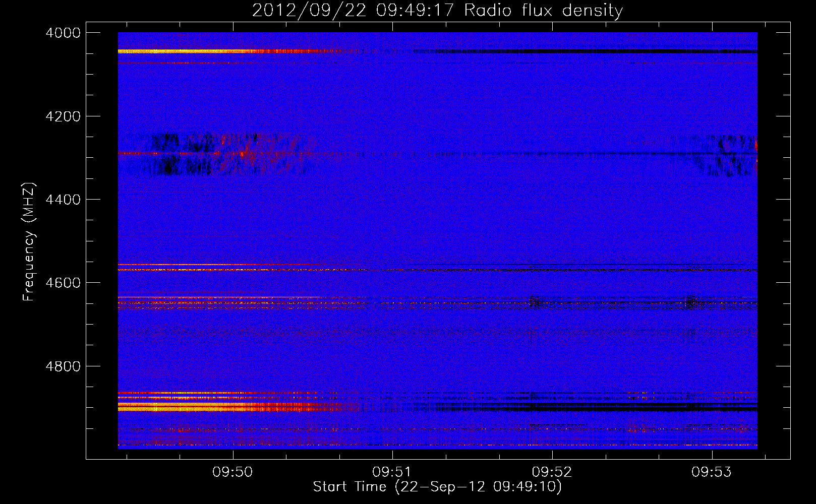Screen dimensions: 816x504
Task: Click the '4400' frequency axis label
Action: [63, 200]
